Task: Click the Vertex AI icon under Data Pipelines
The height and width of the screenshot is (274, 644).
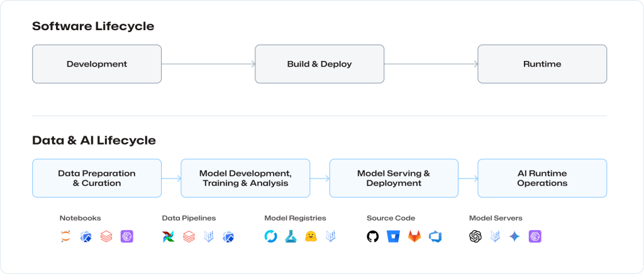Action: point(209,236)
